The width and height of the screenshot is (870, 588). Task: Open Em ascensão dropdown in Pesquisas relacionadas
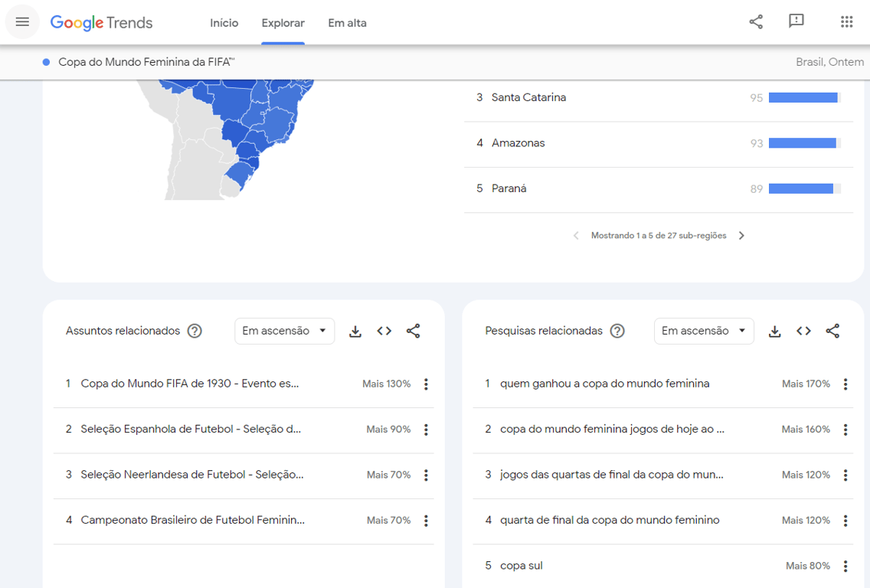click(704, 331)
